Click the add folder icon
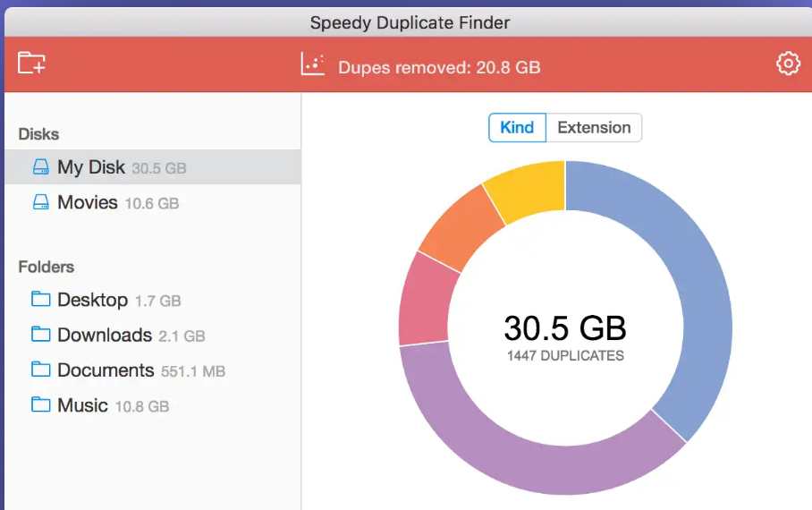812x510 pixels. 31,64
